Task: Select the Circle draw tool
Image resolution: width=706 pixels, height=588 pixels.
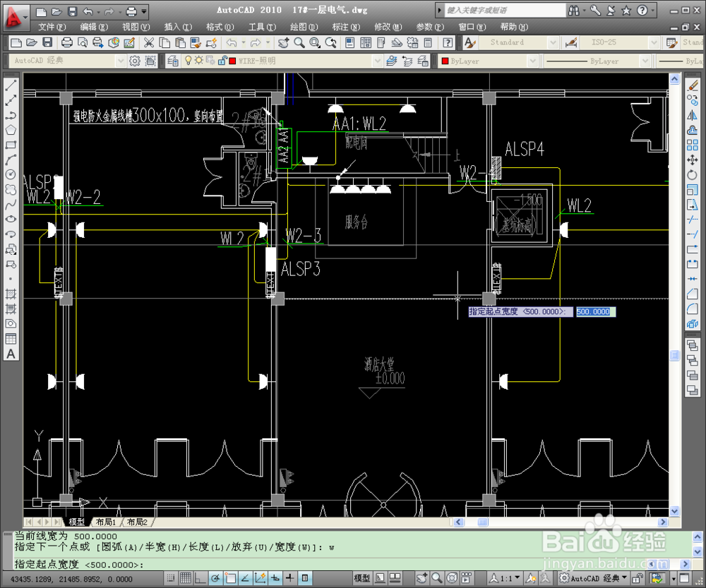Action: pyautogui.click(x=11, y=174)
